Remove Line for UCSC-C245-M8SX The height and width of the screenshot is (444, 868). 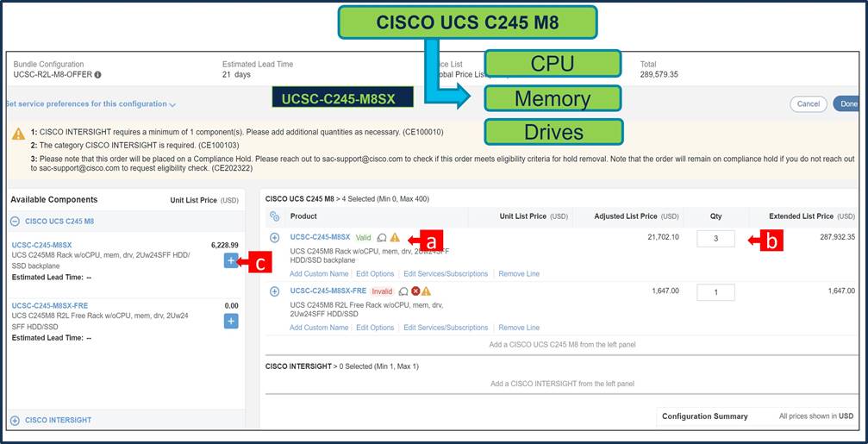pos(519,274)
